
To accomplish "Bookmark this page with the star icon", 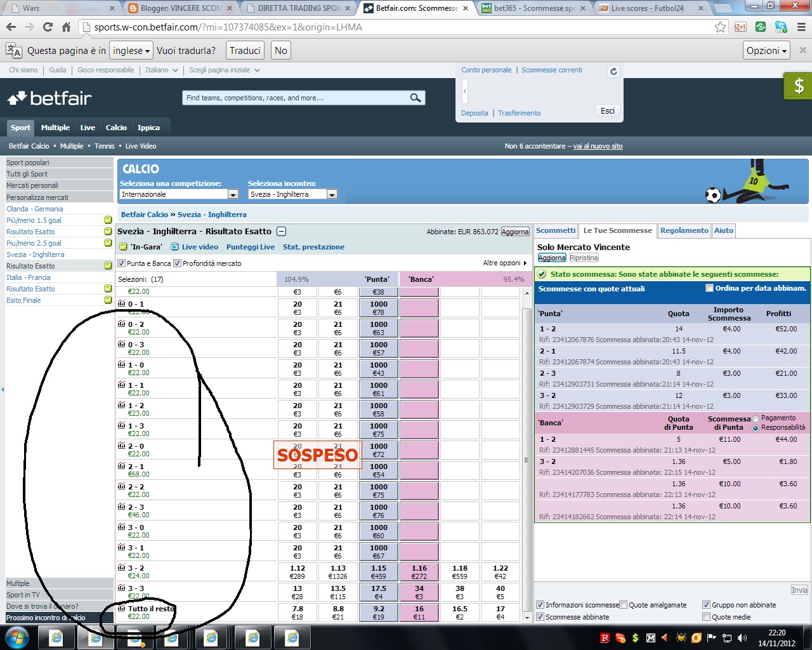I will (720, 27).
